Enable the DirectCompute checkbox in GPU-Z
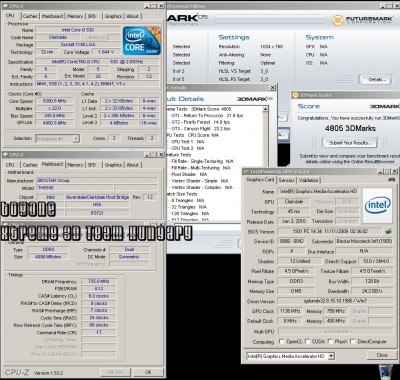 click(353, 341)
